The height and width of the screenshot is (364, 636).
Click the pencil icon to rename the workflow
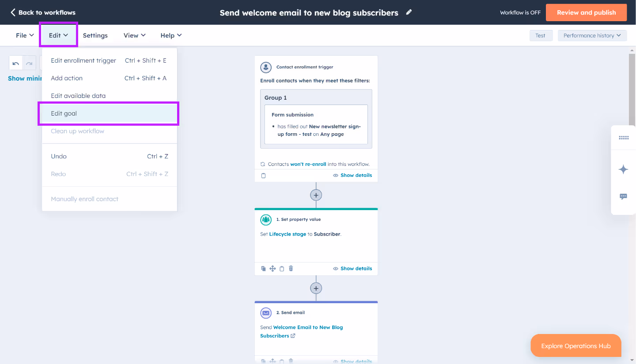[x=409, y=12]
